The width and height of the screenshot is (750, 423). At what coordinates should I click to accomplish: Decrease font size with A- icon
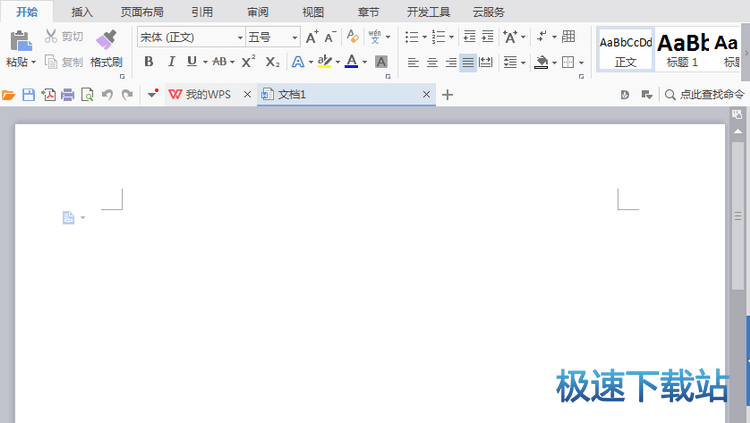[x=330, y=37]
